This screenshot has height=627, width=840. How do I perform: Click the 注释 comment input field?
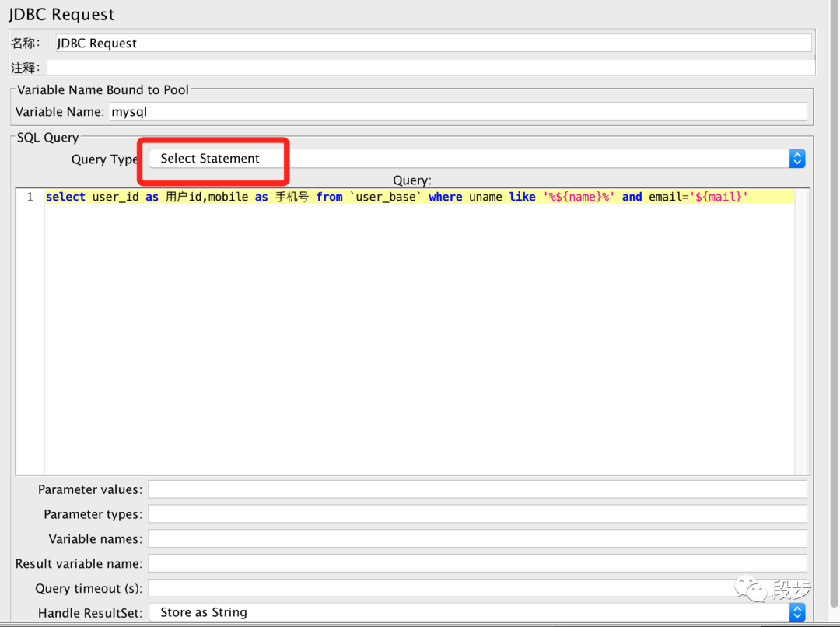click(x=431, y=68)
